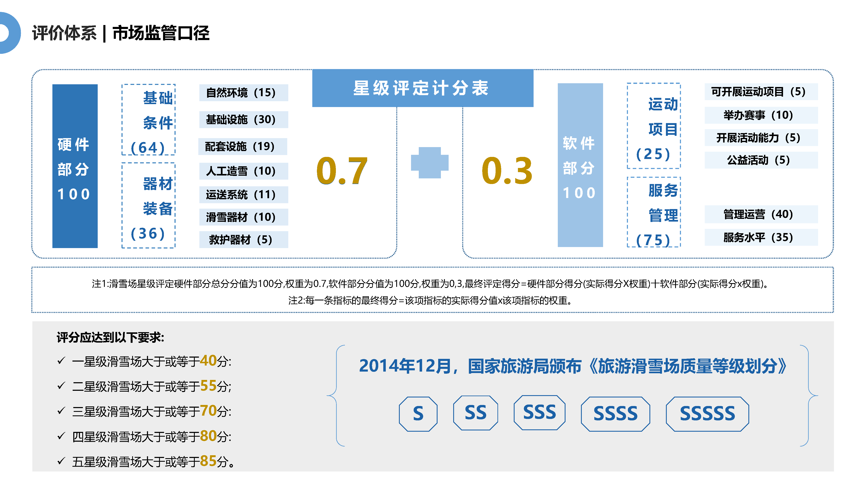Screen dimensions: 868x488
Task: Click the dark blue 硬件部分 100 block
Action: click(75, 166)
